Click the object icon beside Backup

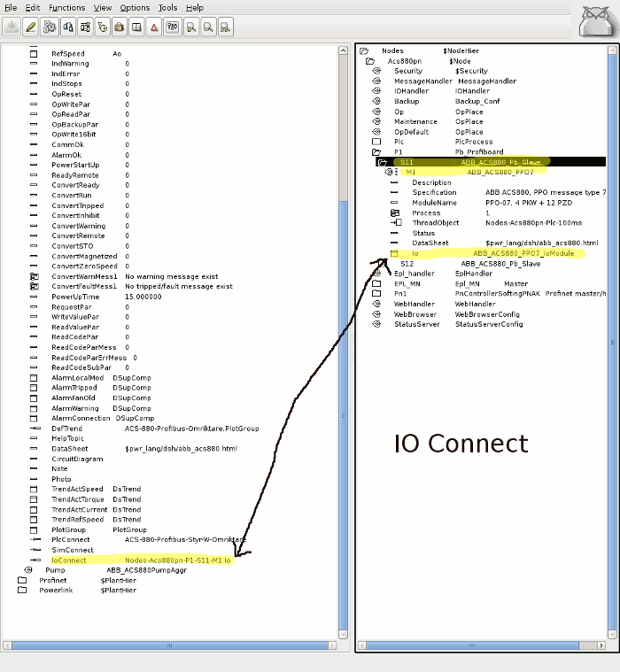(x=376, y=101)
